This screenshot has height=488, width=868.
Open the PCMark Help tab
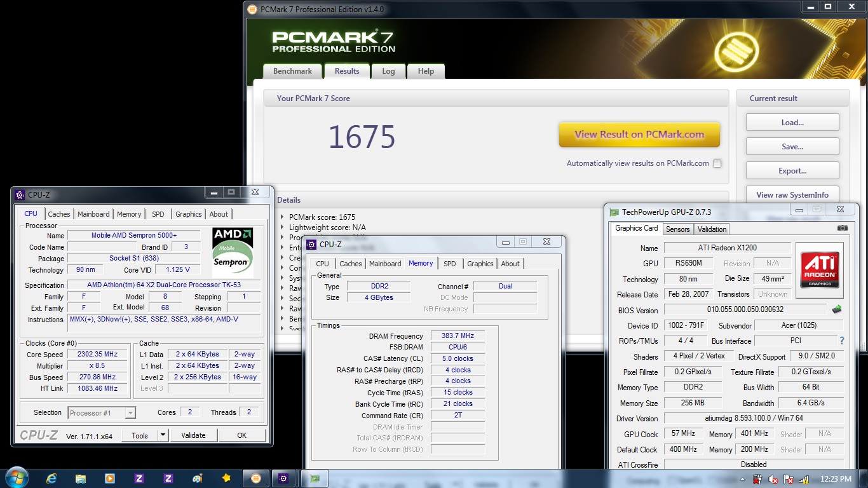426,71
